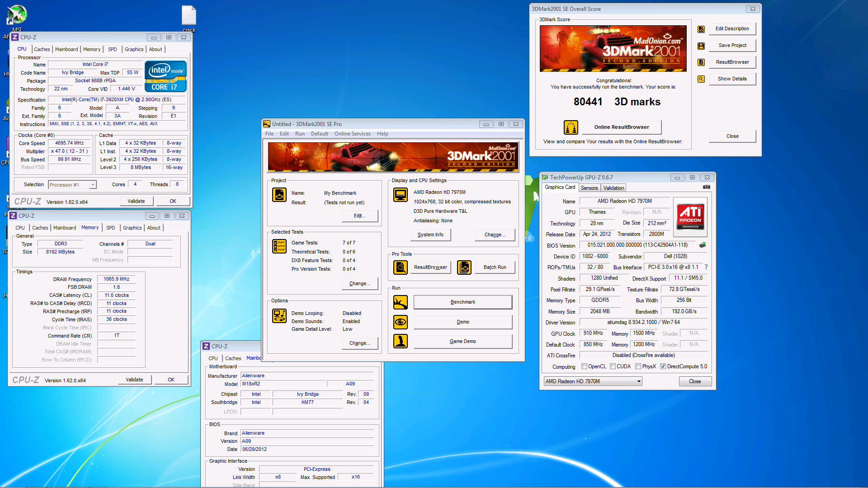
Task: Toggle the CUDA checkbox in GPU-Z
Action: (x=613, y=366)
